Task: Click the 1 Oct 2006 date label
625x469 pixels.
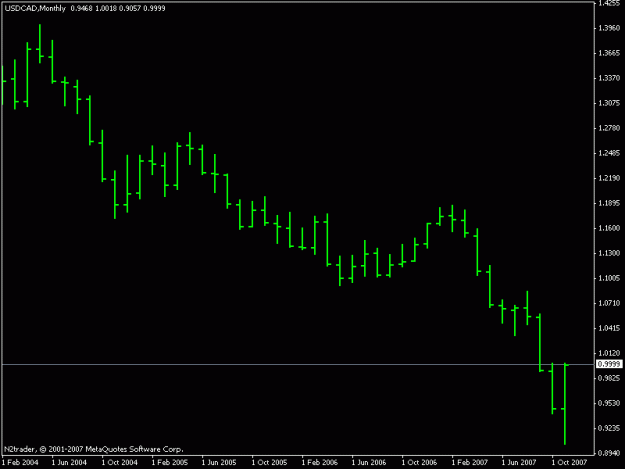Action: point(419,463)
